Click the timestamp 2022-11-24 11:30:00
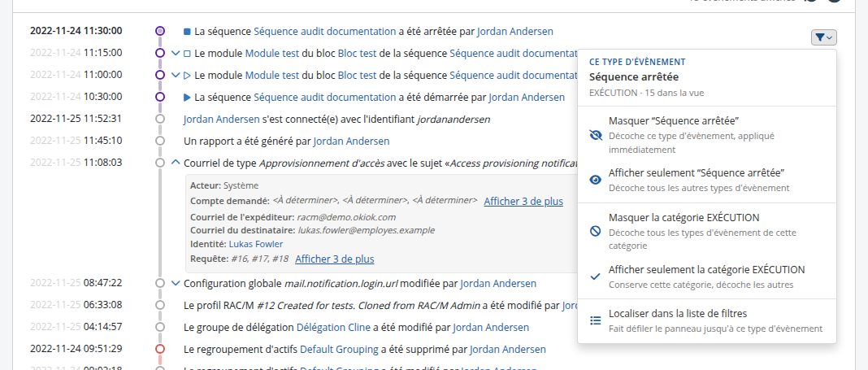Image resolution: width=868 pixels, height=370 pixels. tap(76, 31)
